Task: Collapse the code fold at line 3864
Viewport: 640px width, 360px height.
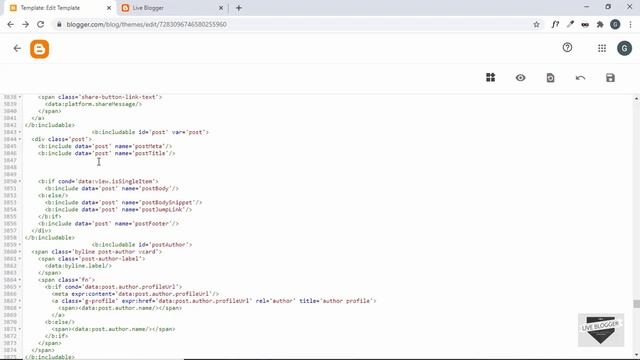Action: click(x=20, y=280)
